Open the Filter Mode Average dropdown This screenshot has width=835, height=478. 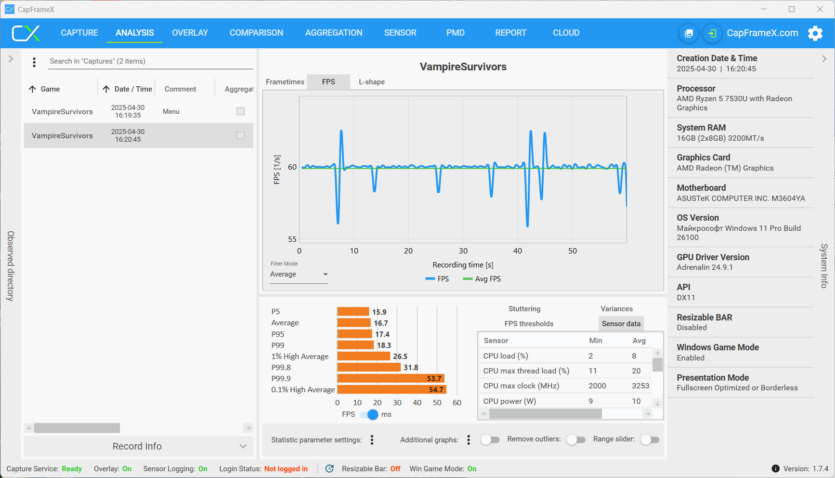[x=299, y=274]
